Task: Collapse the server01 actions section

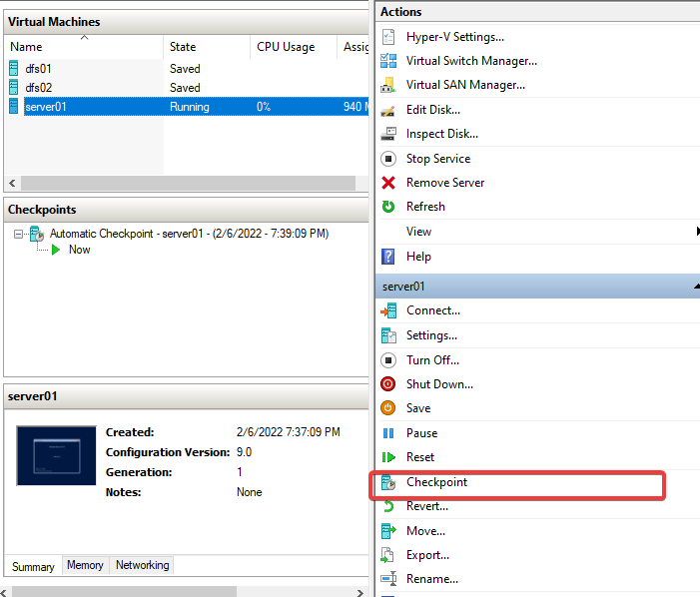Action: (x=696, y=287)
